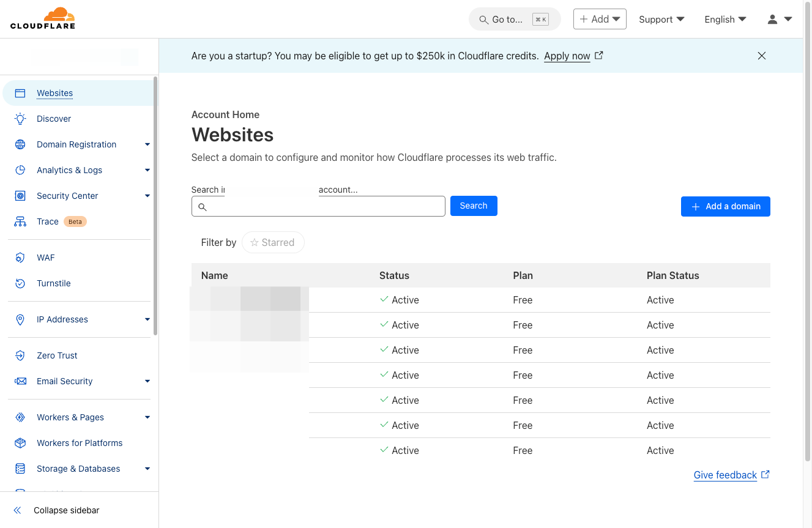Viewport: 812px width, 528px height.
Task: Click the Cloudflare logo
Action: pos(43,18)
